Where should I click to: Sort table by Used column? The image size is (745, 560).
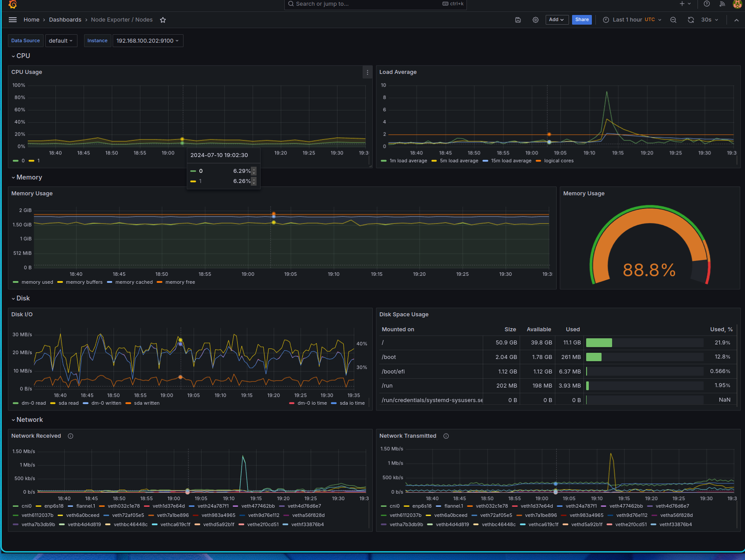(x=573, y=329)
